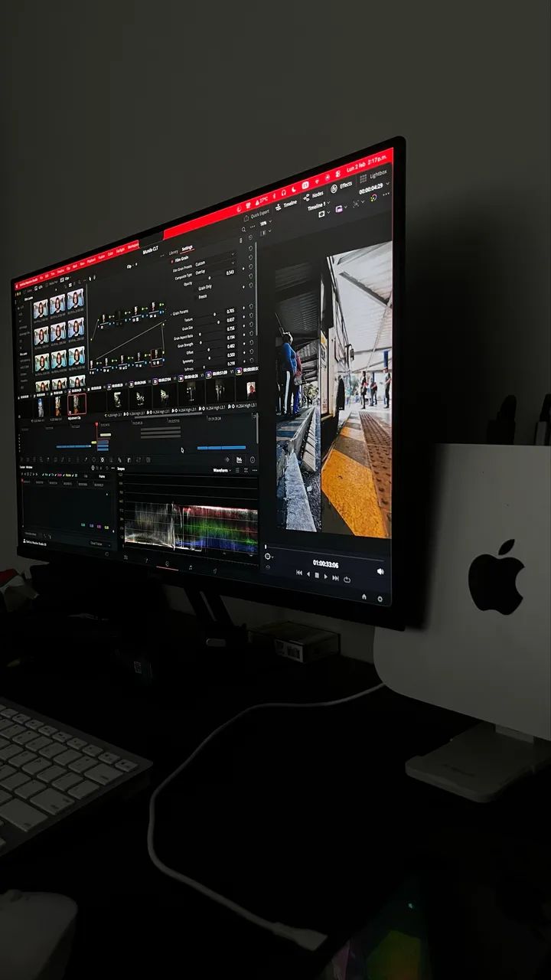The height and width of the screenshot is (980, 551).
Task: Open the Color menu
Action: 110,253
